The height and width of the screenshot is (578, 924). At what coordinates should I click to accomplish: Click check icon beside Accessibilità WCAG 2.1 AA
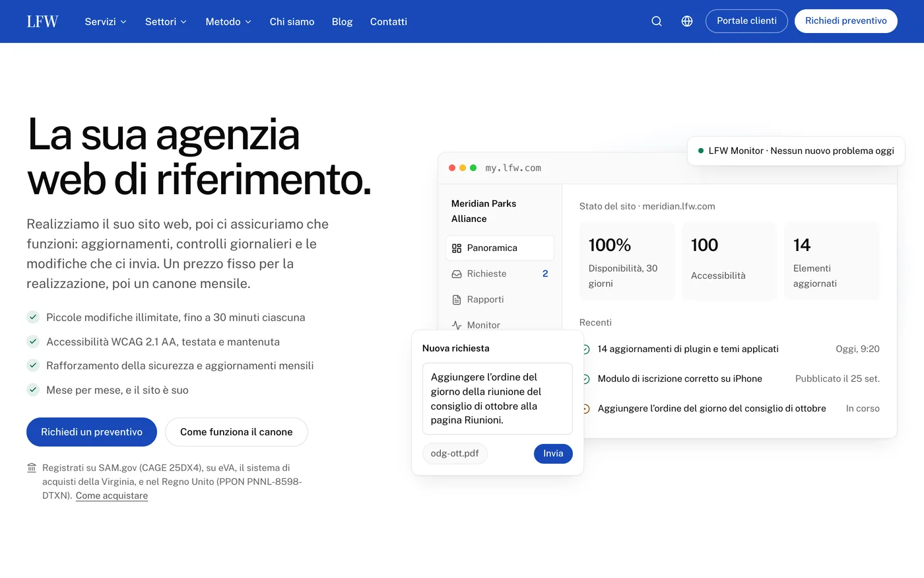[x=33, y=342]
